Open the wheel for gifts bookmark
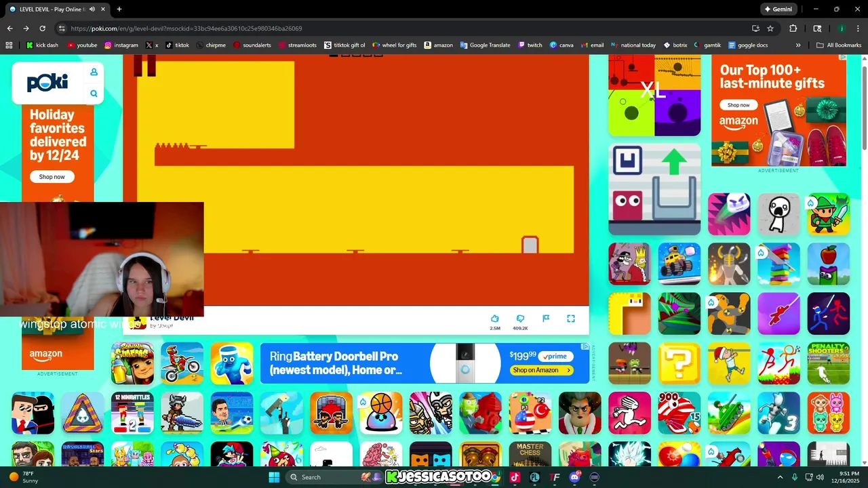This screenshot has width=868, height=488. click(x=394, y=45)
